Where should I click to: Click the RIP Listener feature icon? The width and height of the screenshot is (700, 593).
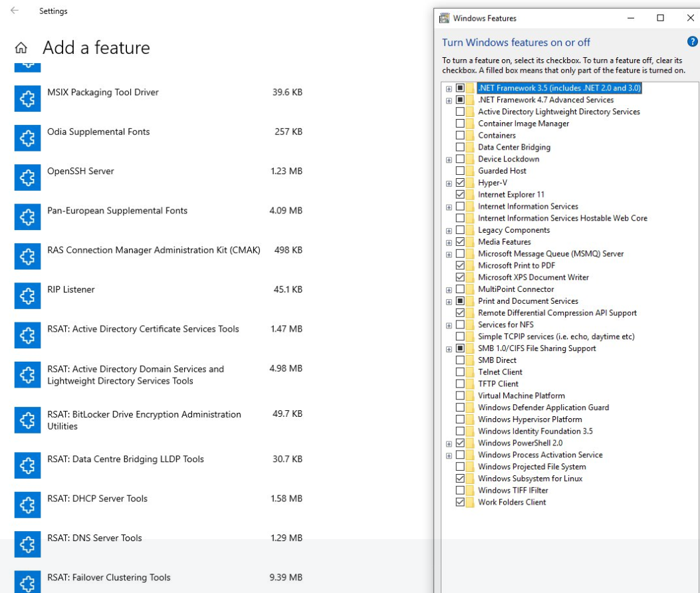coord(27,296)
